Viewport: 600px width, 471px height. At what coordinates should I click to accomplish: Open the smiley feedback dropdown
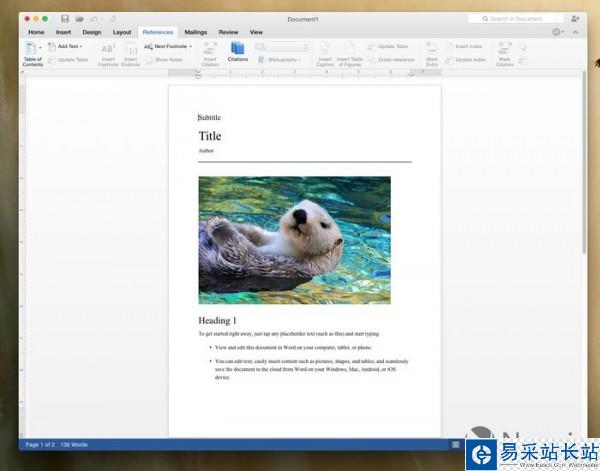[558, 32]
